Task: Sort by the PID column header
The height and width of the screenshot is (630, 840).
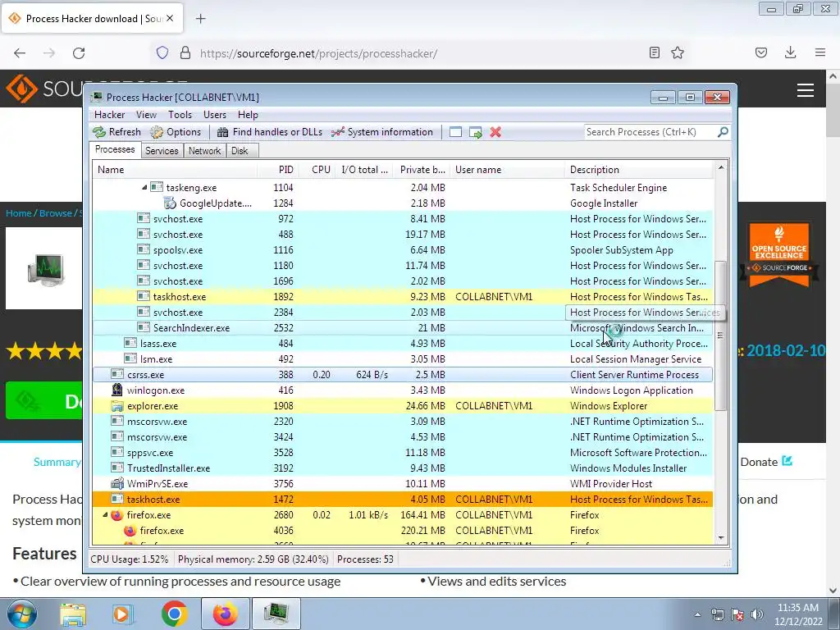Action: tap(278, 170)
